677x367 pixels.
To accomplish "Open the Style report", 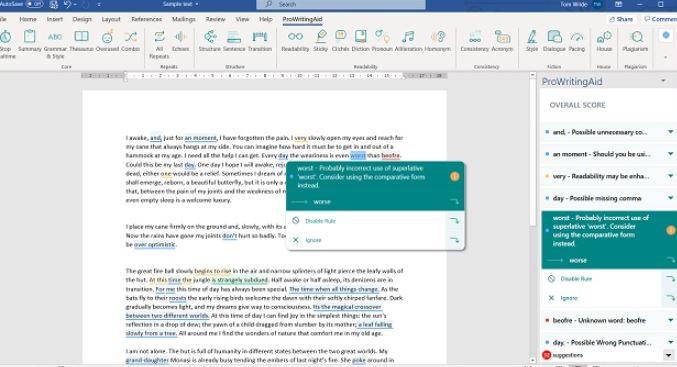I will 532,41.
